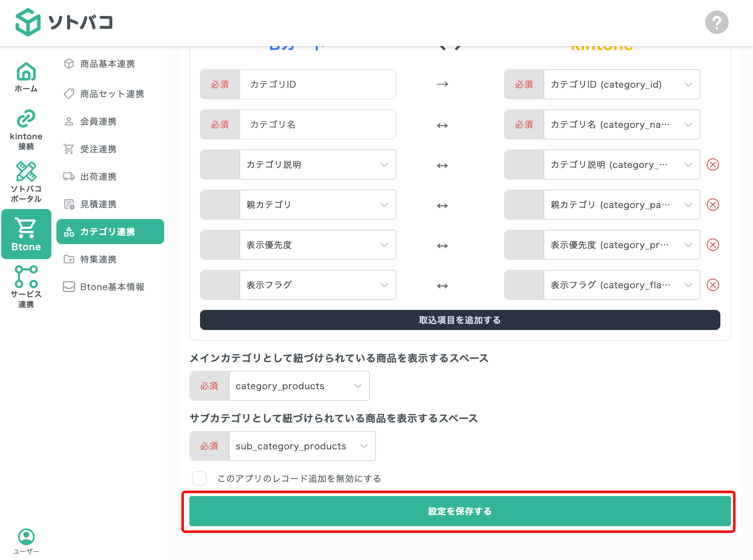Switch to 商品基本連携 menu item
The height and width of the screenshot is (560, 753).
click(x=107, y=64)
